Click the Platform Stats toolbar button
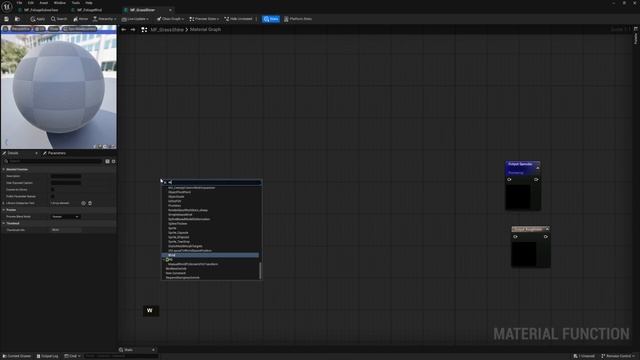Screen dimensions: 640x360 tap(298, 19)
